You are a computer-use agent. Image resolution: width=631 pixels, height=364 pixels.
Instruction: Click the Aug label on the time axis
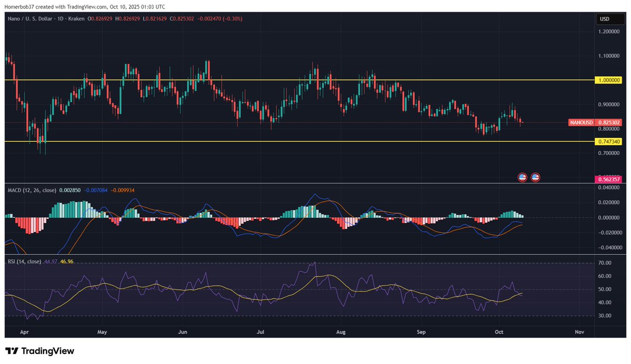click(341, 332)
